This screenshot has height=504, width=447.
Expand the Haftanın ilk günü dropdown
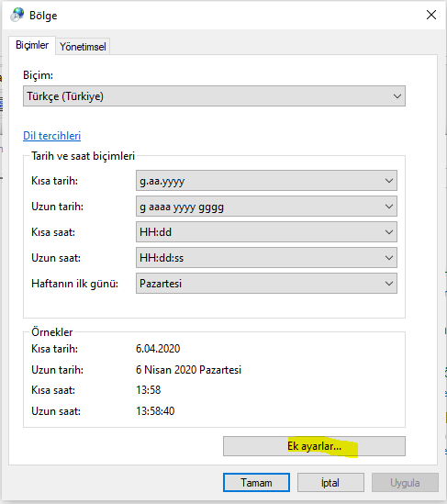point(266,284)
